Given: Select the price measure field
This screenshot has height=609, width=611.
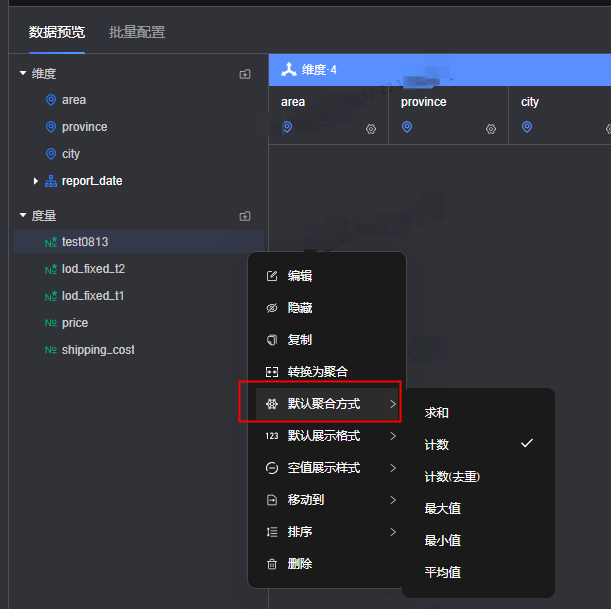Looking at the screenshot, I should pyautogui.click(x=74, y=323).
